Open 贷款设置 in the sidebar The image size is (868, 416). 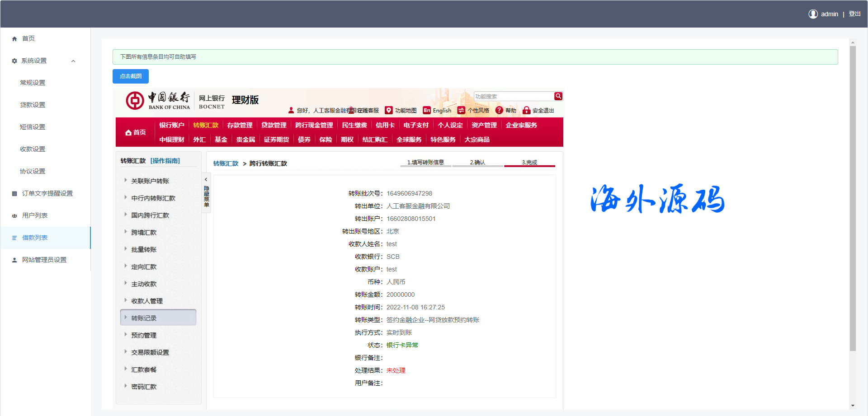tap(33, 105)
